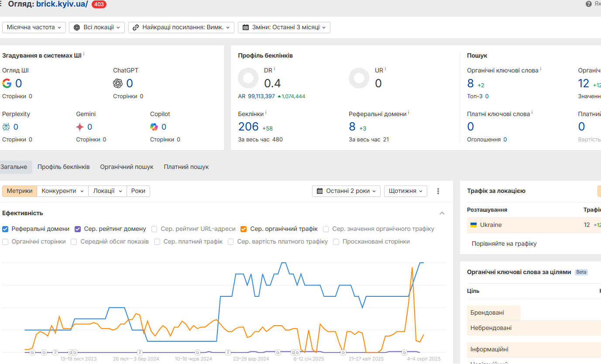Viewport: 601px width, 364px height.
Task: Open the 8 referring domains count link
Action: pos(352,127)
